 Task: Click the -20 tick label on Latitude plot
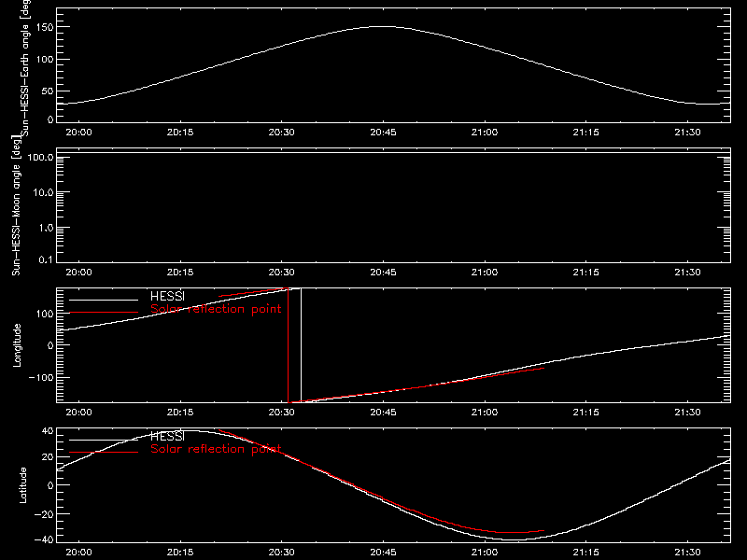coord(44,514)
